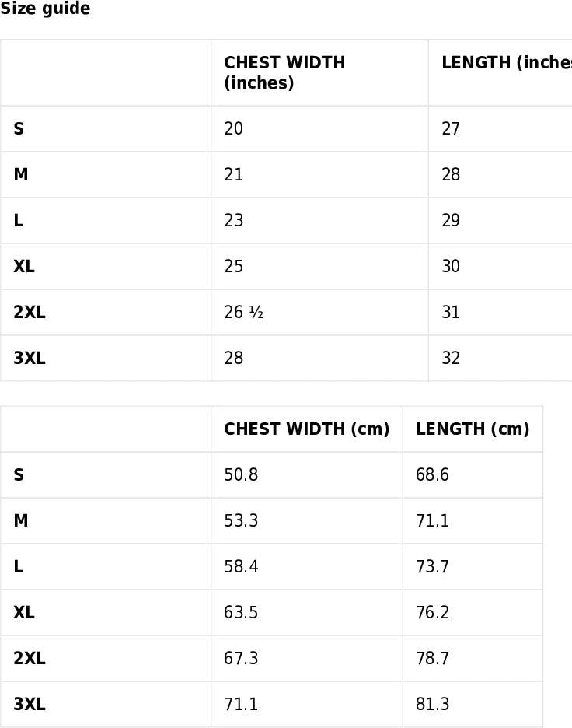This screenshot has width=572, height=728.
Task: Click the "Size guide" heading
Action: pos(45,9)
